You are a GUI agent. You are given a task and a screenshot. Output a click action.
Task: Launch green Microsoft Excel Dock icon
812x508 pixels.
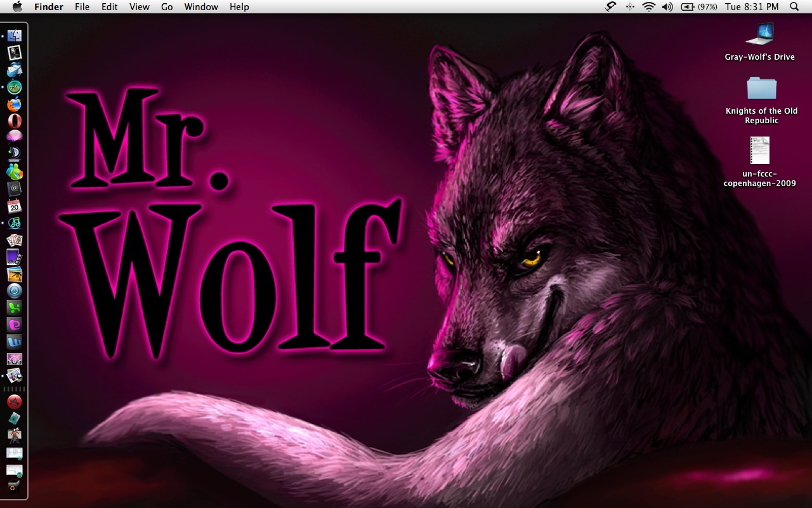point(15,308)
